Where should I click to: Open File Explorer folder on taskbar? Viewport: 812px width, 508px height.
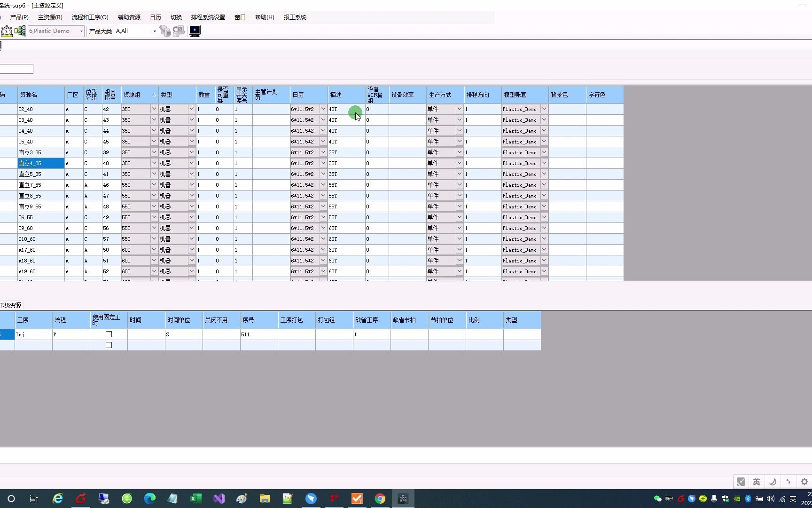[265, 499]
